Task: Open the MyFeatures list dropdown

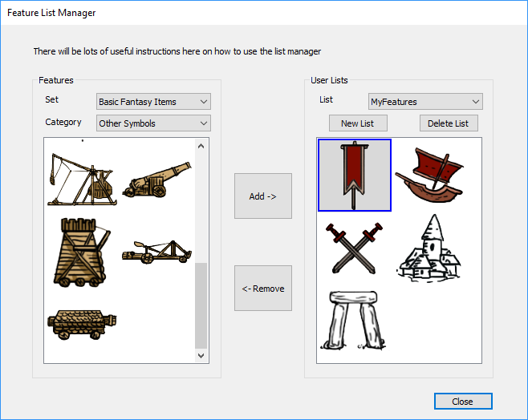Action: [425, 102]
